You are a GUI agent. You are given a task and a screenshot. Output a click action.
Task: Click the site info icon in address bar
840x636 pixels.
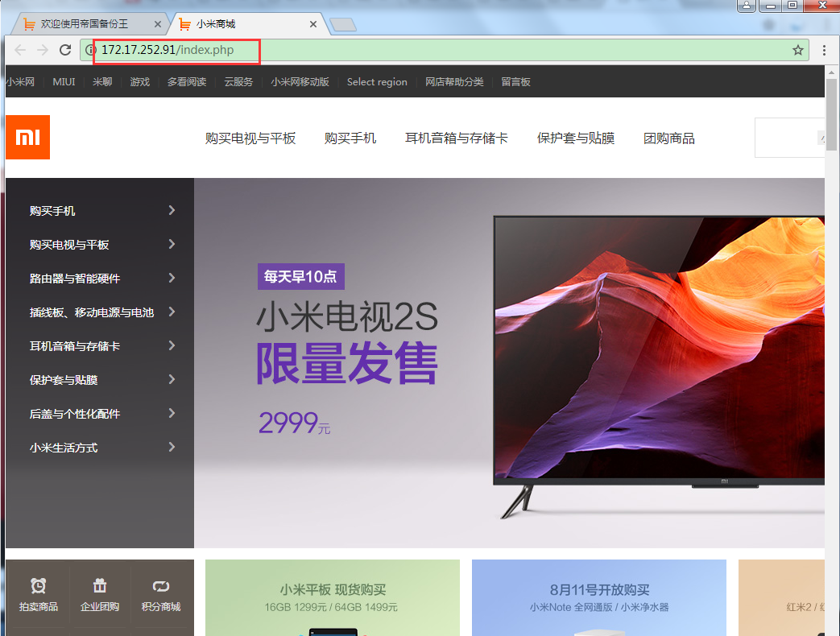90,50
